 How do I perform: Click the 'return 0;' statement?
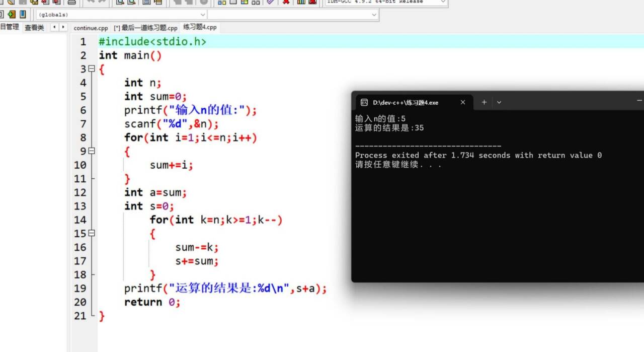[152, 302]
